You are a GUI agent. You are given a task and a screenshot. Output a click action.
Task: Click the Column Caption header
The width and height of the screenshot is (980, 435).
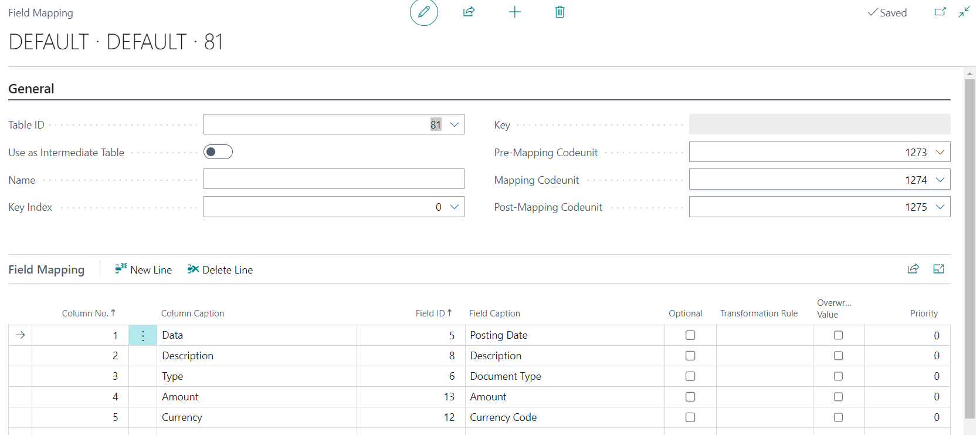coord(192,313)
